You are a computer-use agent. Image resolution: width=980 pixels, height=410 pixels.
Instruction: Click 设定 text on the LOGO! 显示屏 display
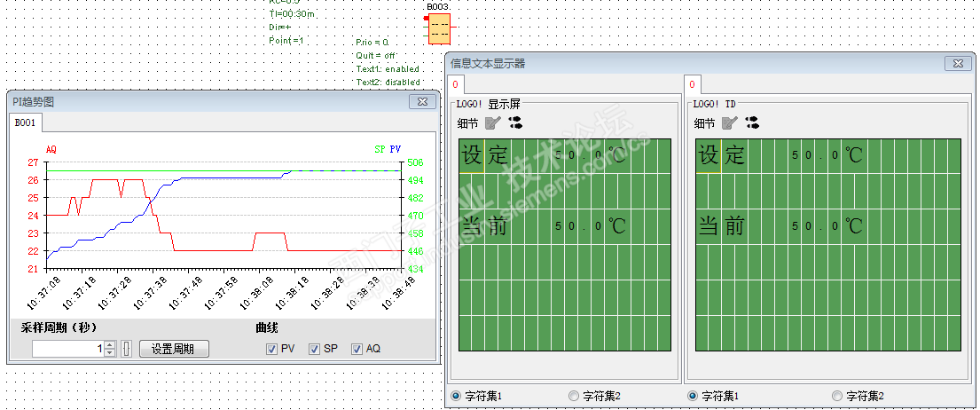[x=484, y=154]
